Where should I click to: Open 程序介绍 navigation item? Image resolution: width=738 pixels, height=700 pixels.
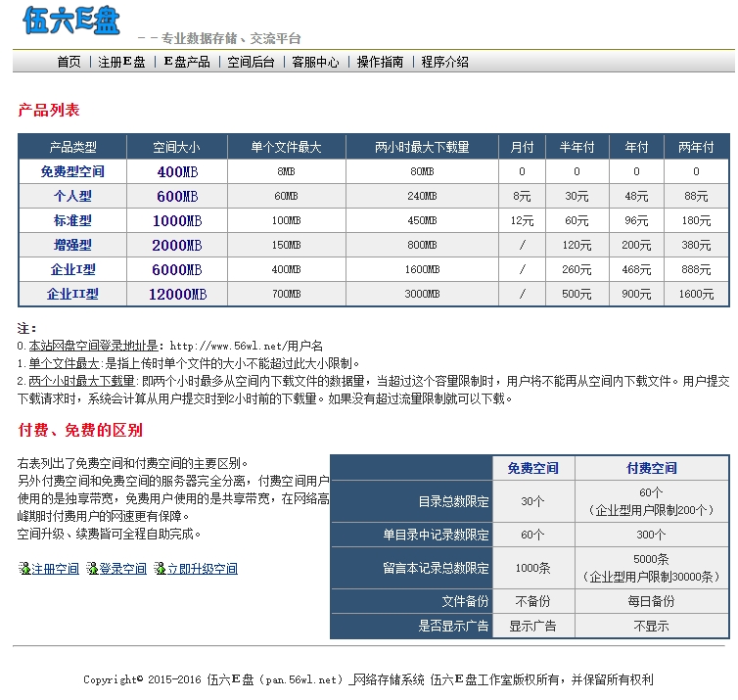point(444,62)
